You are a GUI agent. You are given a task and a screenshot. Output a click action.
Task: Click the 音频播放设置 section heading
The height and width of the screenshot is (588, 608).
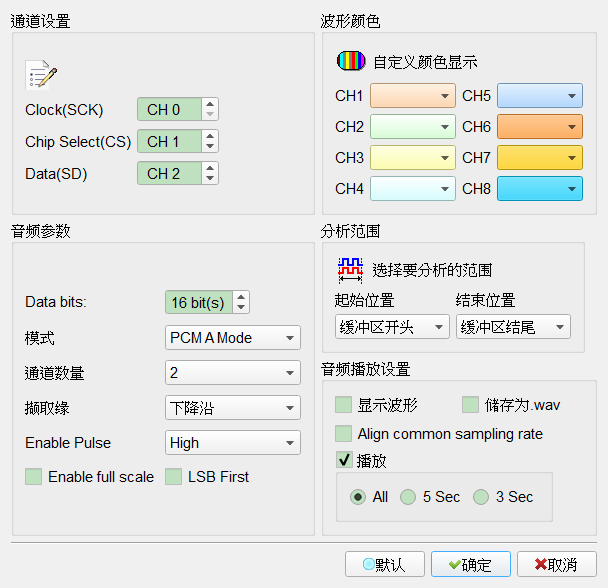click(x=365, y=369)
